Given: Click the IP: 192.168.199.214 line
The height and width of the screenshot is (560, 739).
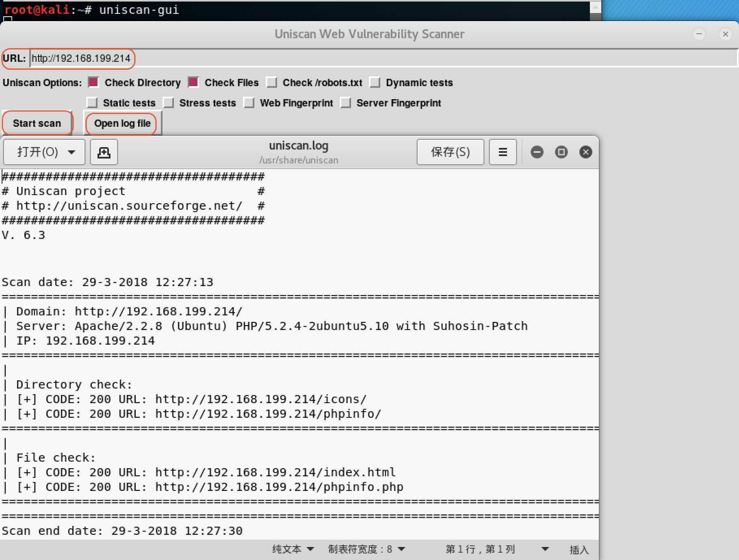Looking at the screenshot, I should tap(78, 341).
